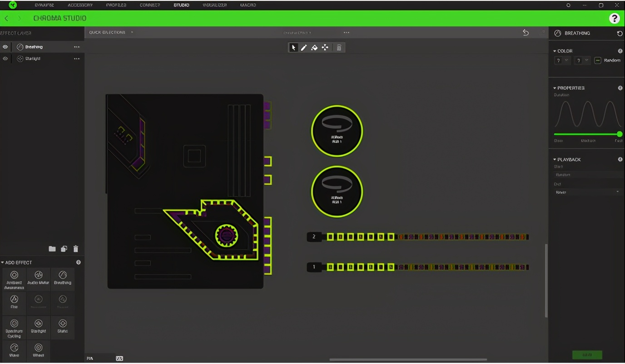This screenshot has width=625, height=364.
Task: Add the Spectrum Cycling effect
Action: pos(14,327)
